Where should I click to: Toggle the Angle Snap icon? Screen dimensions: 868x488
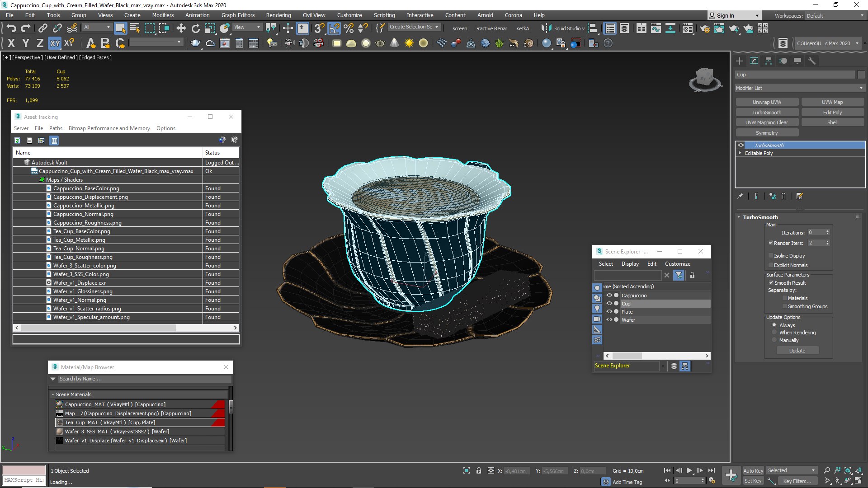pyautogui.click(x=334, y=28)
